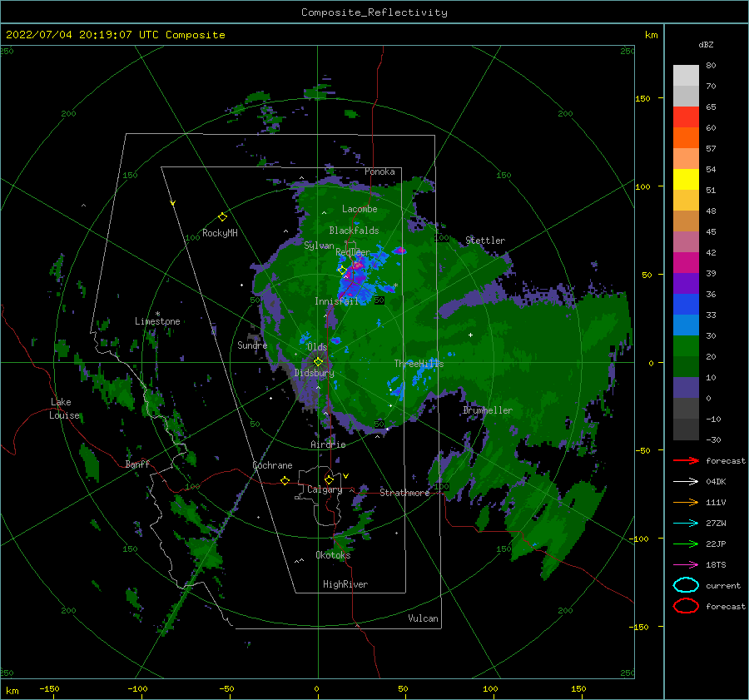Pick the bright green 20-30 dBZ swatch
Image resolution: width=749 pixels, height=700 pixels.
[x=686, y=345]
